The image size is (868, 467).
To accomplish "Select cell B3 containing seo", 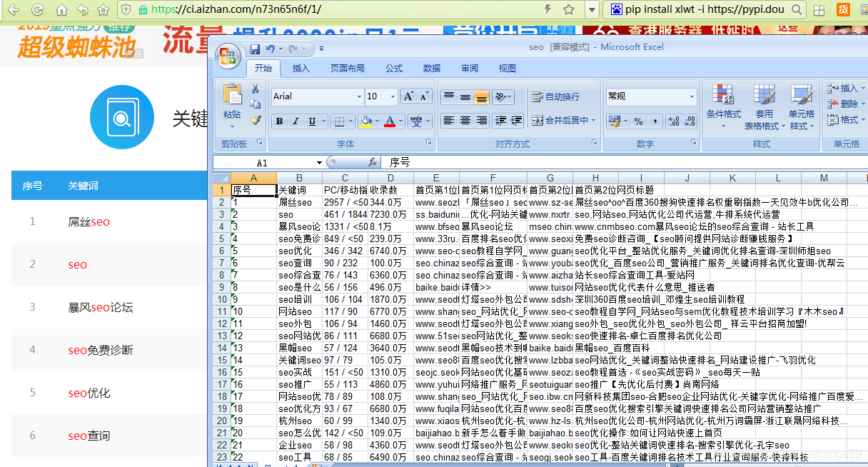I will pyautogui.click(x=299, y=214).
